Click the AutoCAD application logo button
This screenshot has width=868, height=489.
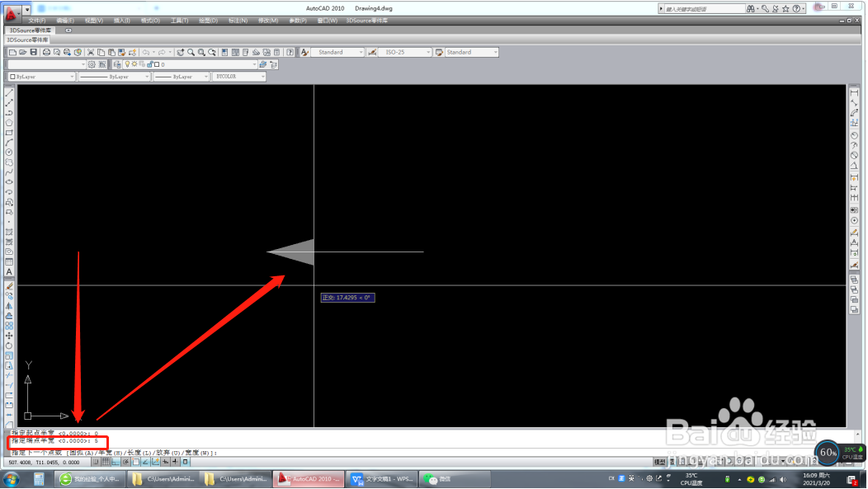11,12
